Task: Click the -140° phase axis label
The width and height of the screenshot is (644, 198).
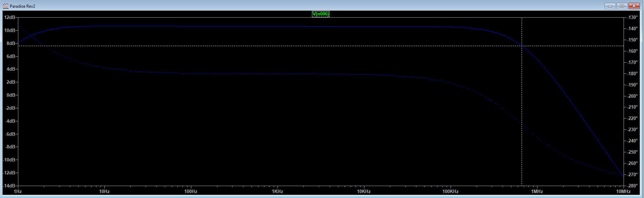Action: click(x=632, y=28)
